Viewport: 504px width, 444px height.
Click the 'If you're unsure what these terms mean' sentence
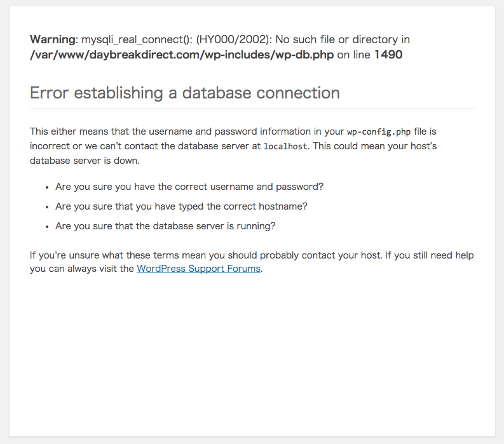tap(206, 255)
